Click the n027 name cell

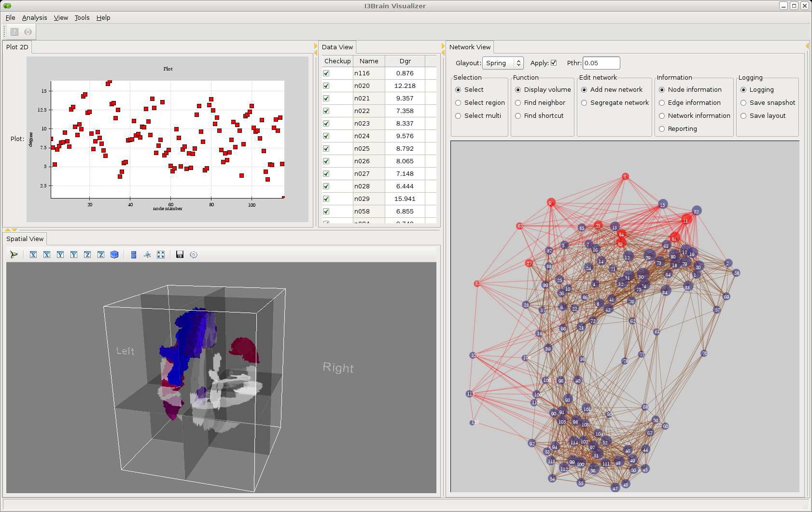[369, 174]
